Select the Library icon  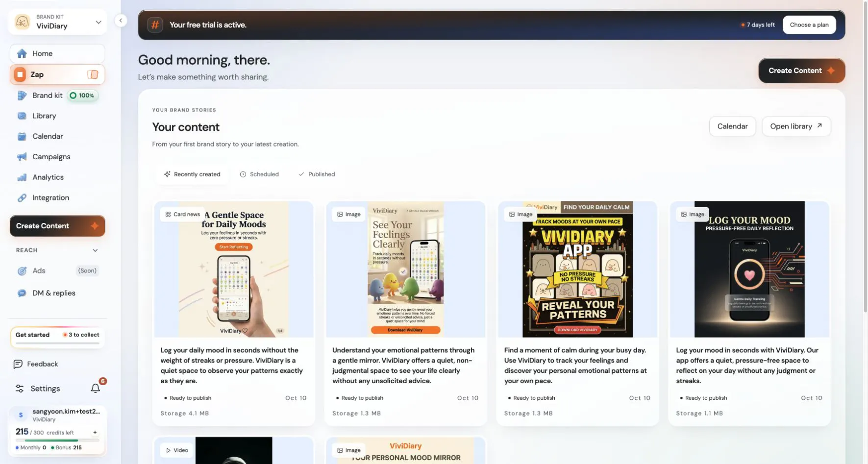pyautogui.click(x=22, y=116)
